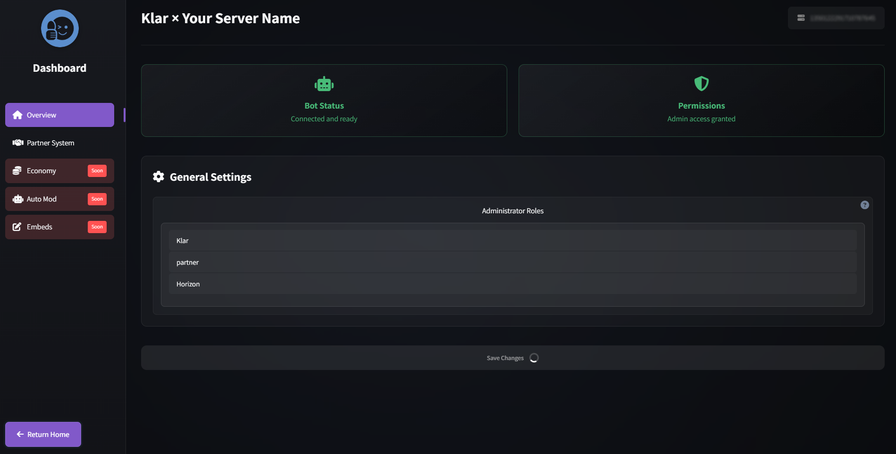Click the handshake icon for Partner System

[17, 143]
